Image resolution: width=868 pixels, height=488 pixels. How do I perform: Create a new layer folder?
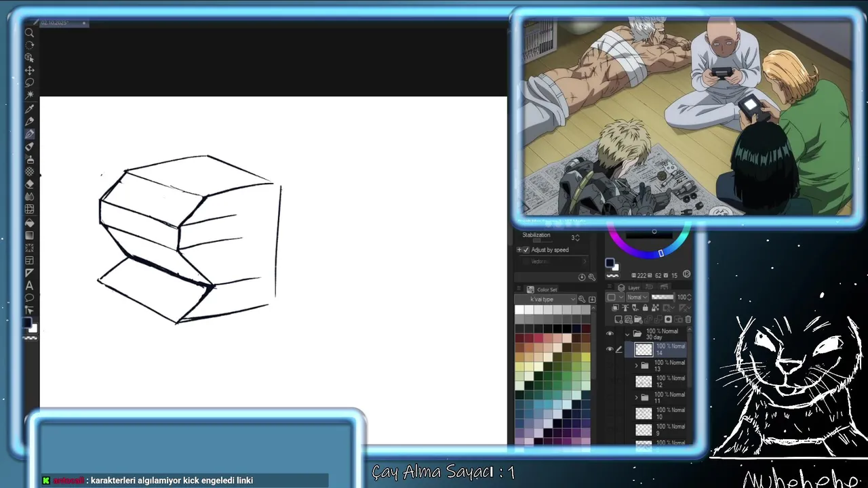pos(638,319)
